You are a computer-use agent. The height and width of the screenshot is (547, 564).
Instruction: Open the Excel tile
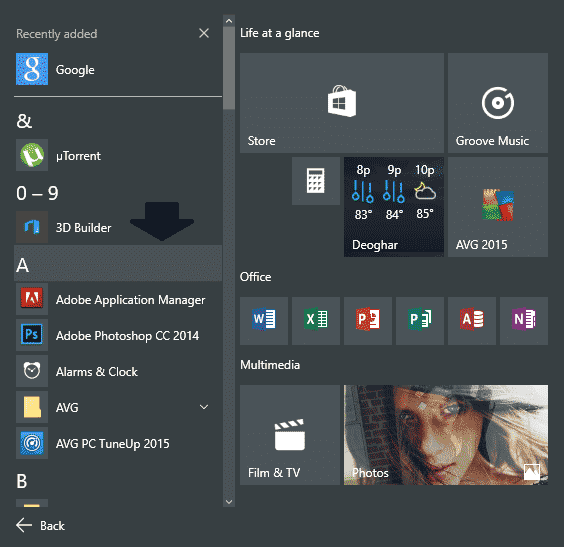(x=316, y=321)
